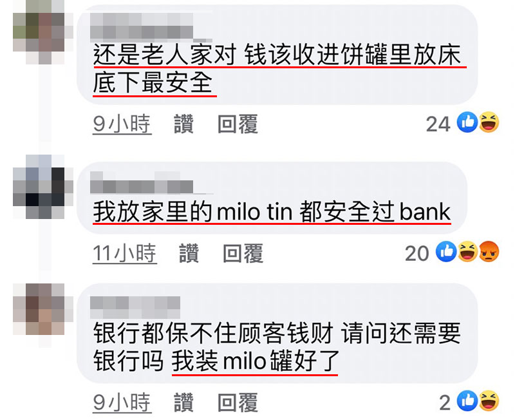
Task: Reply (回覆) to the first comment
Action: (238, 124)
